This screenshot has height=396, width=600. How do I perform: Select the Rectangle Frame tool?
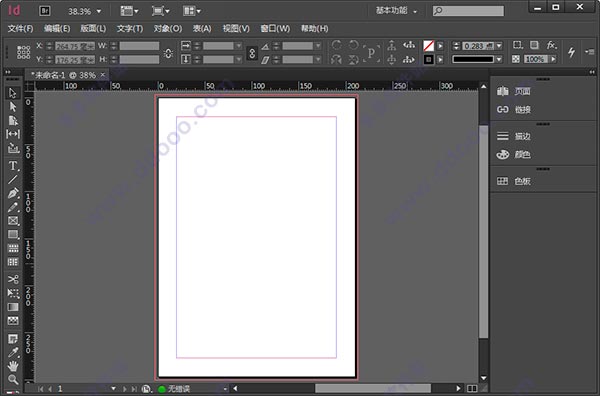[x=13, y=221]
